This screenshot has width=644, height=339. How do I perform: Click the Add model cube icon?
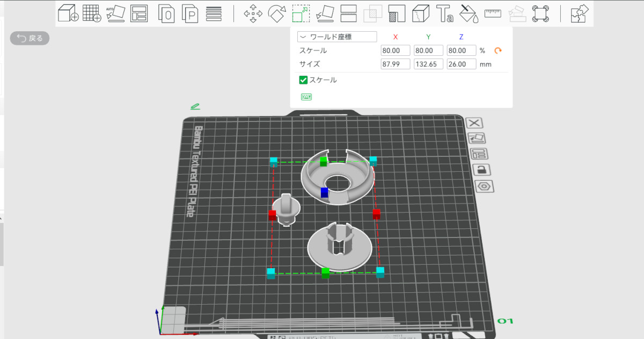tap(68, 13)
